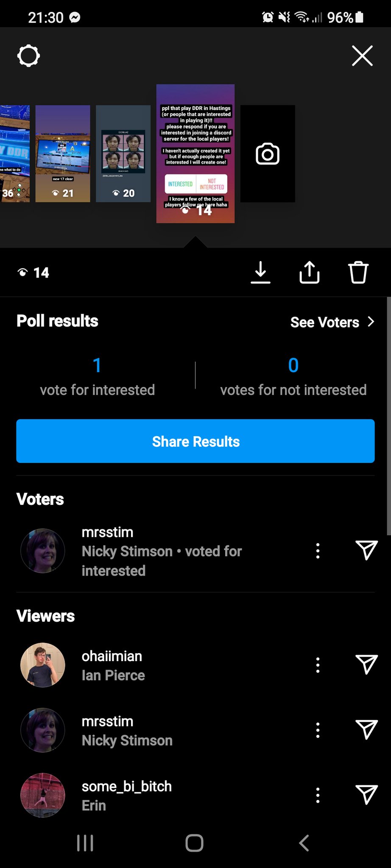The height and width of the screenshot is (868, 391).
Task: Open Ian Pierce's profile picture
Action: coord(43,665)
